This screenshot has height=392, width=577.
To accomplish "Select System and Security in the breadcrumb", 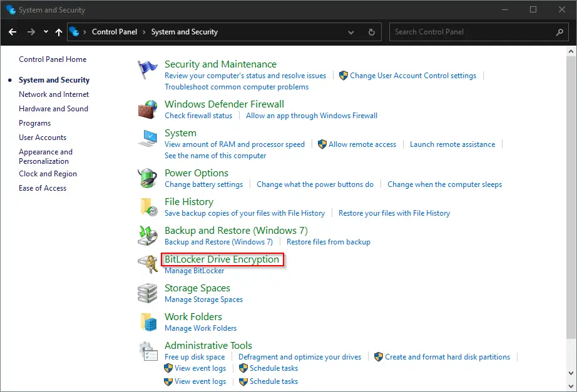I will pos(185,32).
